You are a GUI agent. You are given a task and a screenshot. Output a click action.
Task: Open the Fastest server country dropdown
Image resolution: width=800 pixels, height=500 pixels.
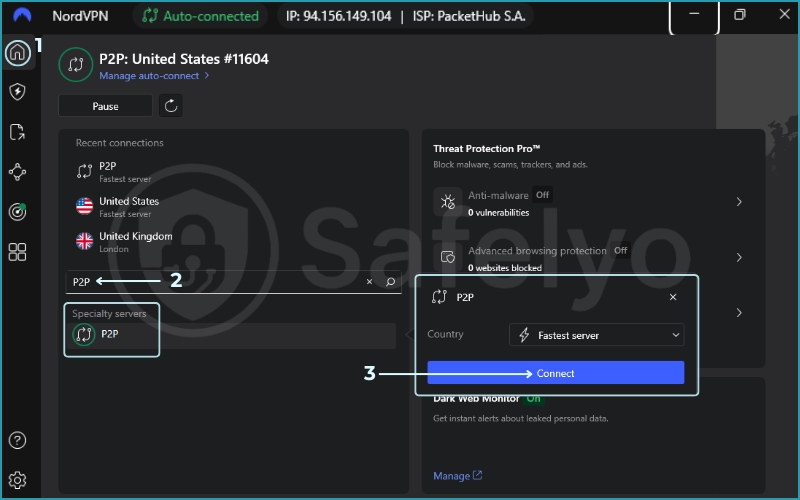coord(596,335)
